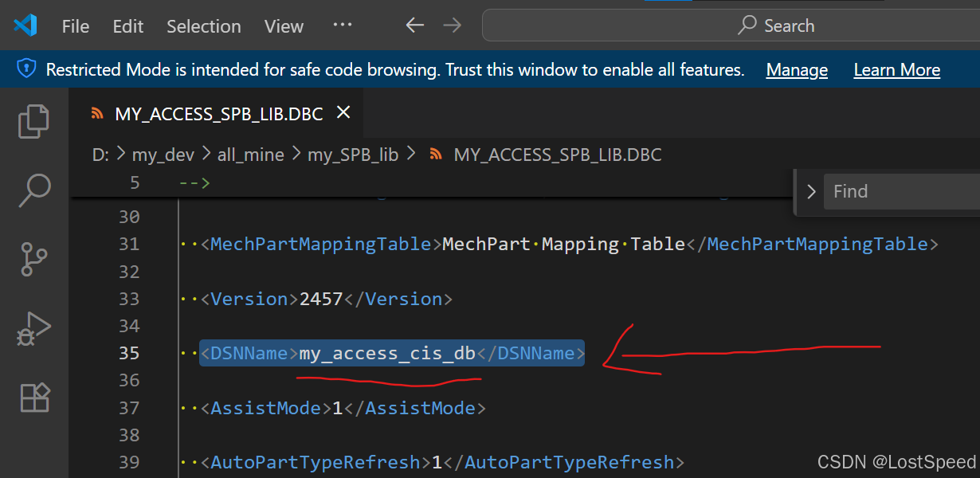Click the Learn More link

[896, 70]
